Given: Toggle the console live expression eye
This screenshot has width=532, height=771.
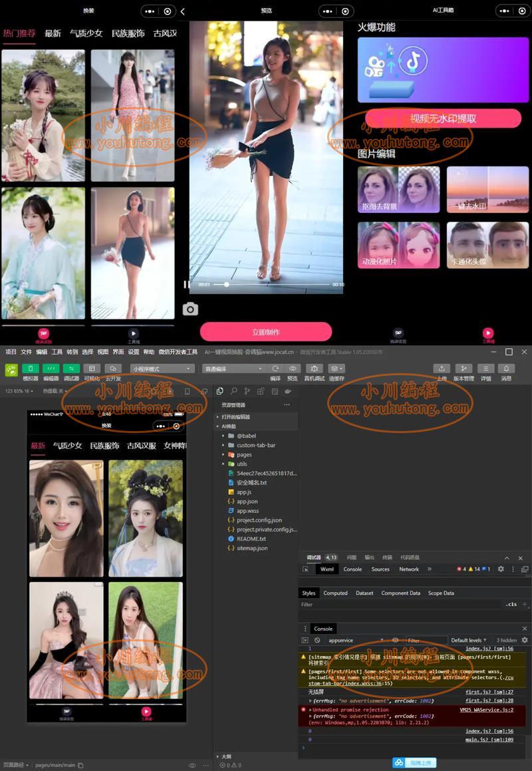Looking at the screenshot, I should click(x=395, y=640).
